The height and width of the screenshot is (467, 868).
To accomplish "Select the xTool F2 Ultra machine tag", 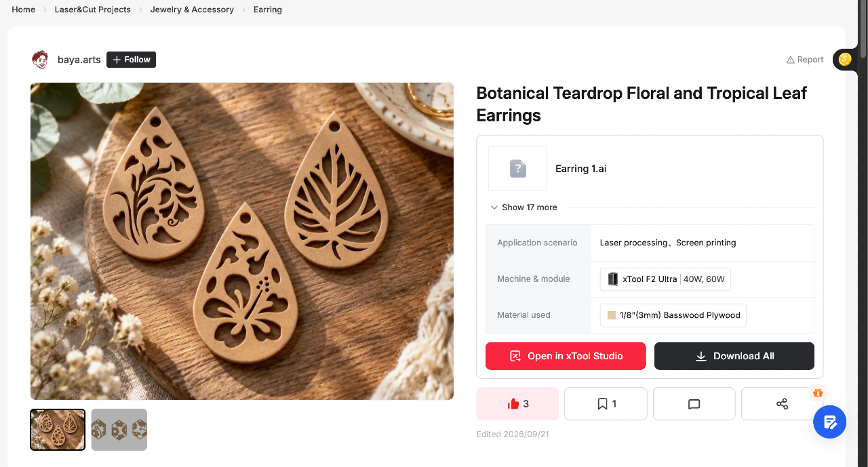I will click(665, 279).
